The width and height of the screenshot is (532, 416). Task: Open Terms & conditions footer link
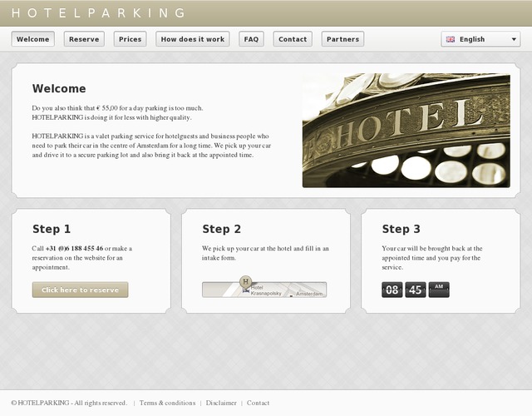tap(167, 403)
